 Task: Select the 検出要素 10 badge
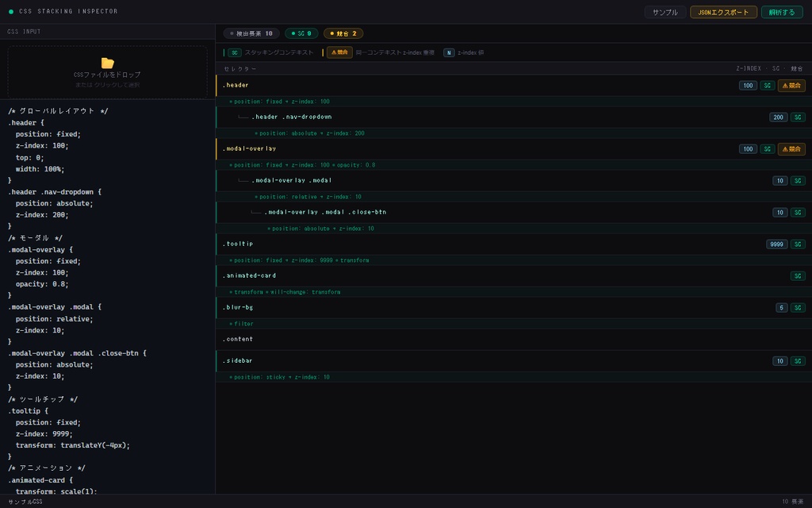251,33
